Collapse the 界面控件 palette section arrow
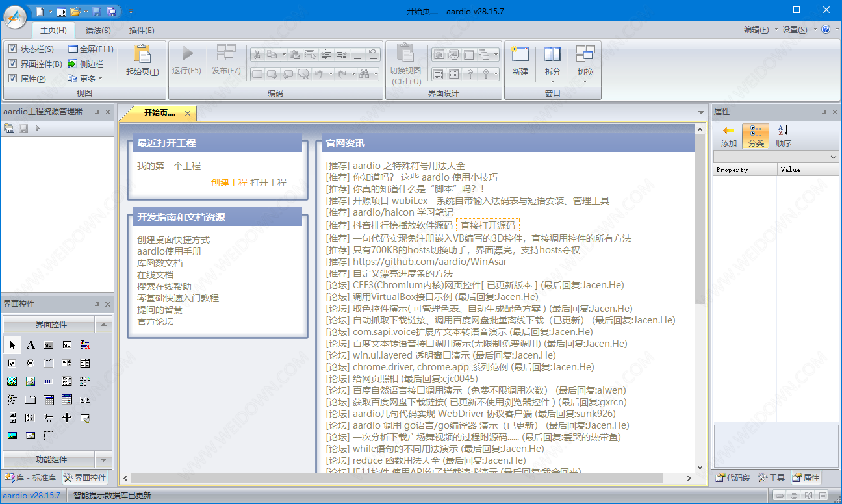The image size is (842, 504). (x=103, y=325)
